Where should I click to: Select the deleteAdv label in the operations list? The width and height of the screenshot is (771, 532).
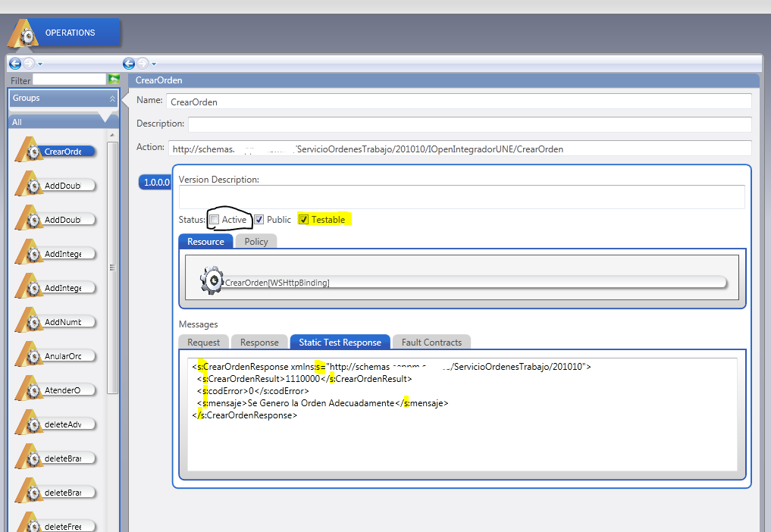[63, 424]
